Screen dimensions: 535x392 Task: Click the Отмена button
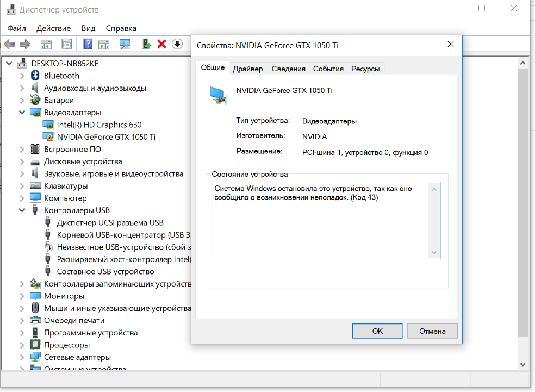coord(432,331)
